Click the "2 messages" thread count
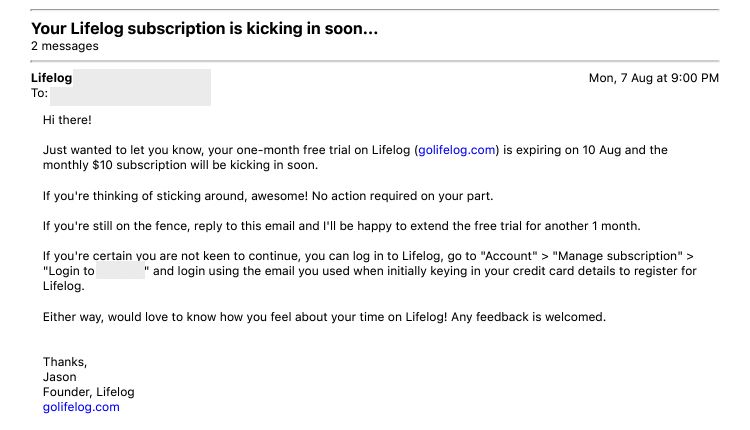Screen dimensions: 750x430 [65, 46]
